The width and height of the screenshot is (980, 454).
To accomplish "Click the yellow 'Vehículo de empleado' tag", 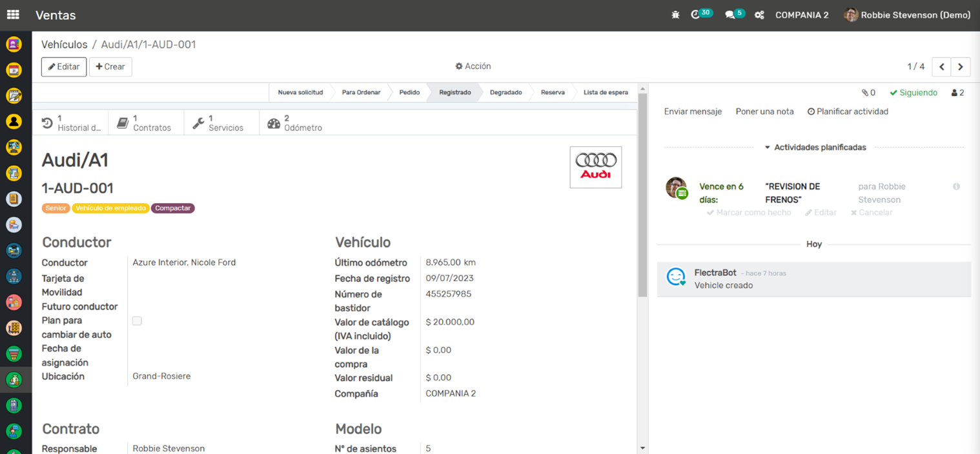I will click(110, 208).
